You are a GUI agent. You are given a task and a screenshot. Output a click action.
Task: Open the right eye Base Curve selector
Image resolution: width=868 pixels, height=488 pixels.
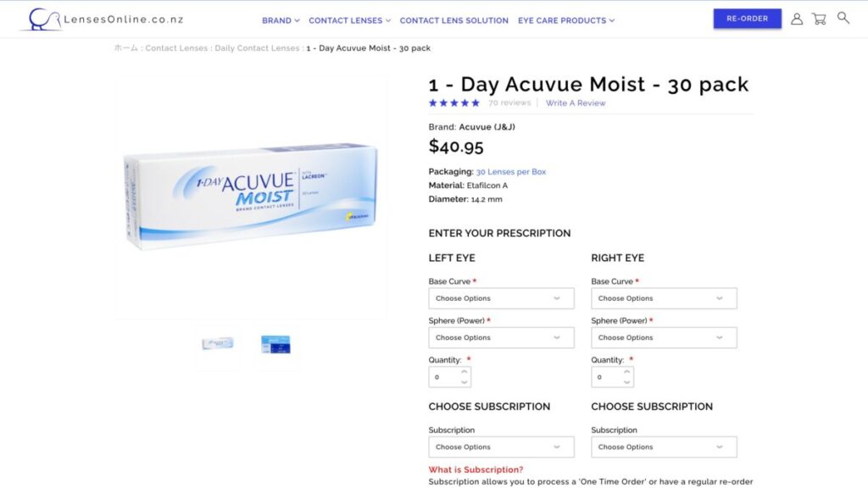click(664, 298)
